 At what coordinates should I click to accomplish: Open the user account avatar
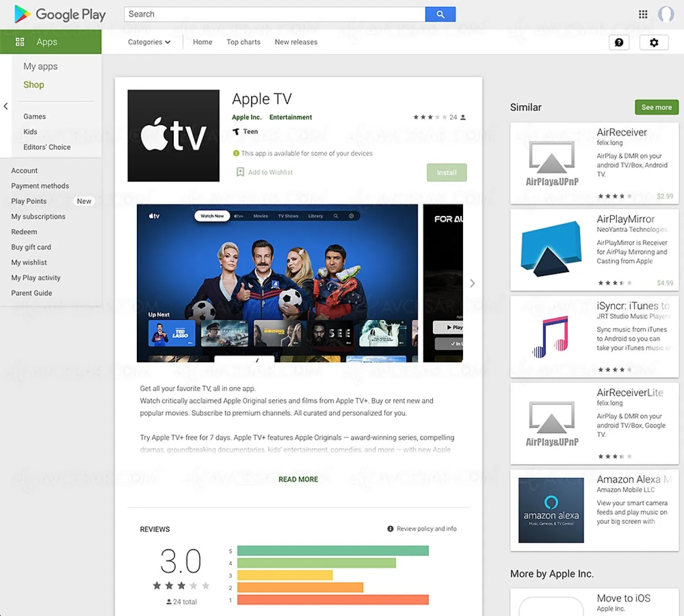(x=666, y=14)
